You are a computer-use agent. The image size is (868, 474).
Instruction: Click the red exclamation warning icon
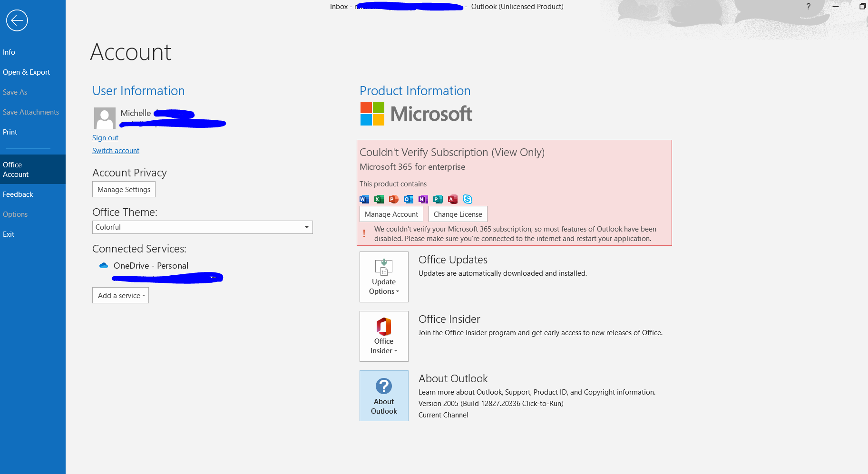364,233
